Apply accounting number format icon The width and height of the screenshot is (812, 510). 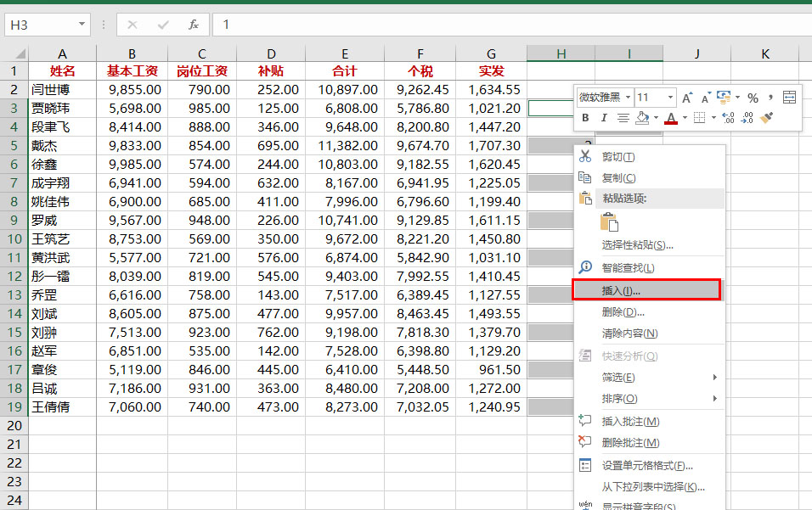click(x=724, y=97)
